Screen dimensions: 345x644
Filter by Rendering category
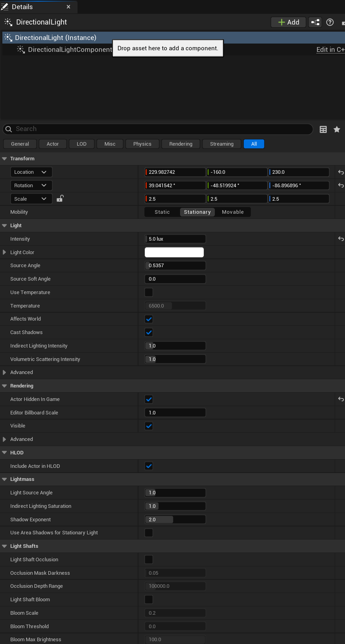click(x=181, y=144)
